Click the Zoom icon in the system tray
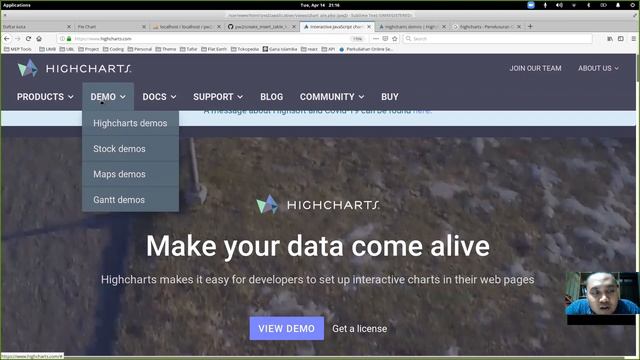 [531, 5]
